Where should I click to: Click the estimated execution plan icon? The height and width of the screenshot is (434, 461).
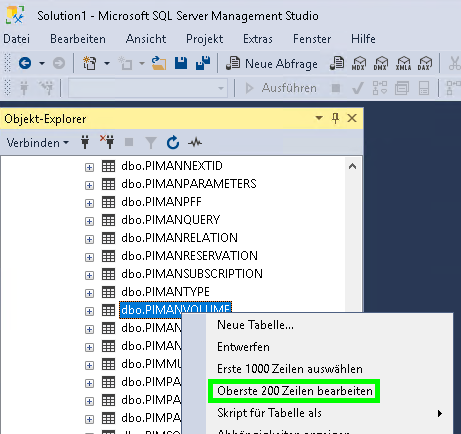click(380, 88)
